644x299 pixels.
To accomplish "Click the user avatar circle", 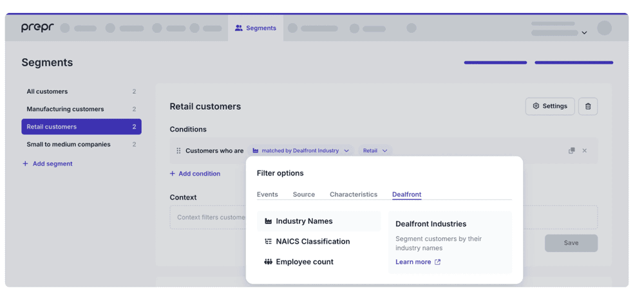I will (604, 28).
